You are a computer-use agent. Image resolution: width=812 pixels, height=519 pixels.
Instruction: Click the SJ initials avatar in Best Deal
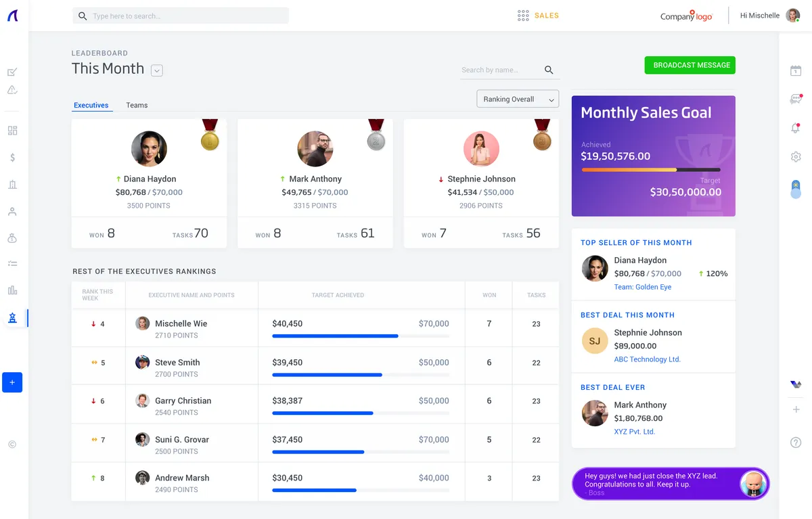point(595,341)
